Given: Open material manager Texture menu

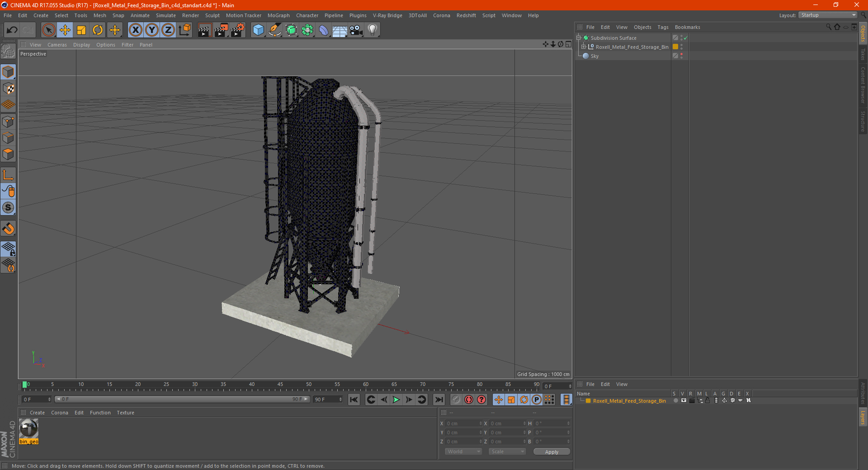Looking at the screenshot, I should (125, 413).
